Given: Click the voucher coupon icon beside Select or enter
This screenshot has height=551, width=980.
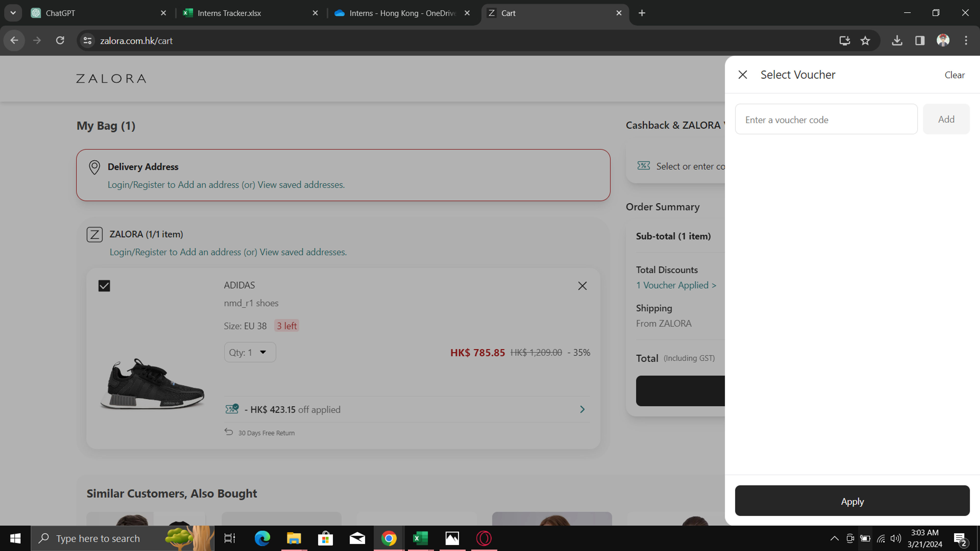Looking at the screenshot, I should [x=644, y=165].
